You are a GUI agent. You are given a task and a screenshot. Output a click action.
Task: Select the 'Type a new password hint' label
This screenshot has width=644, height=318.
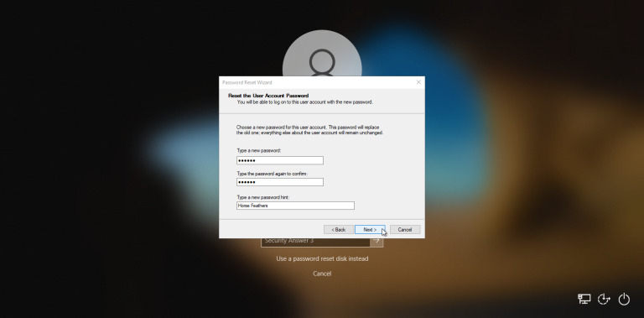[262, 197]
